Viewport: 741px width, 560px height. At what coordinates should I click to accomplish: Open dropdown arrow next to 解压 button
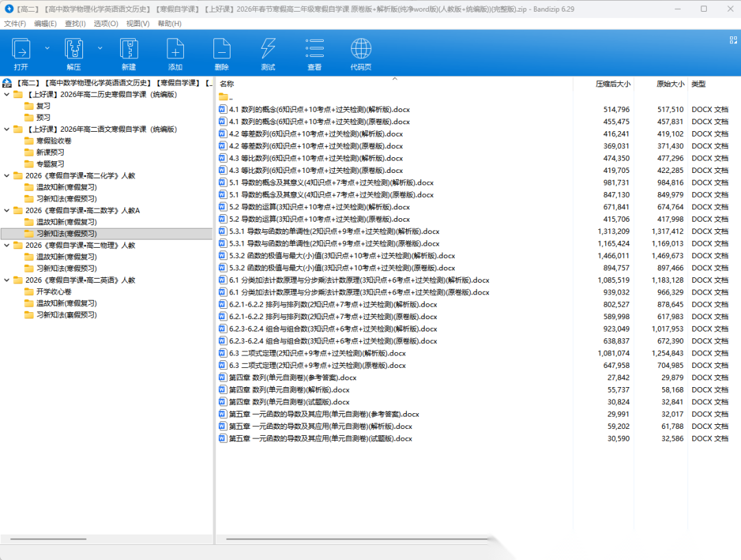click(100, 48)
